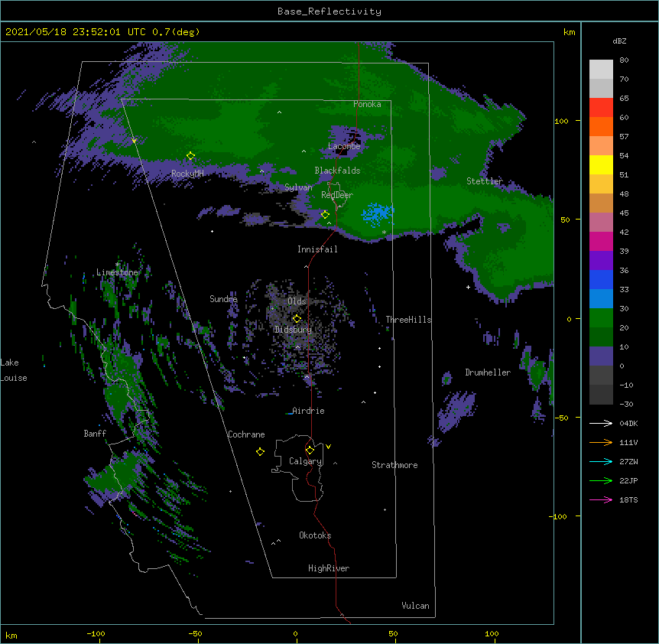The height and width of the screenshot is (644, 659).
Task: Click the dBZ legend heading
Action: coord(619,41)
